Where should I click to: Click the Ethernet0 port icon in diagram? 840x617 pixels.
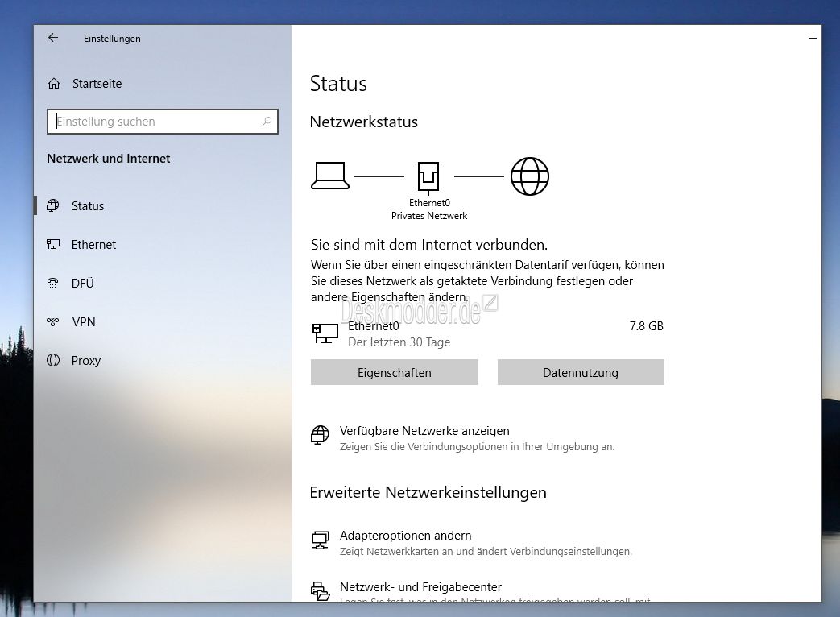point(428,177)
